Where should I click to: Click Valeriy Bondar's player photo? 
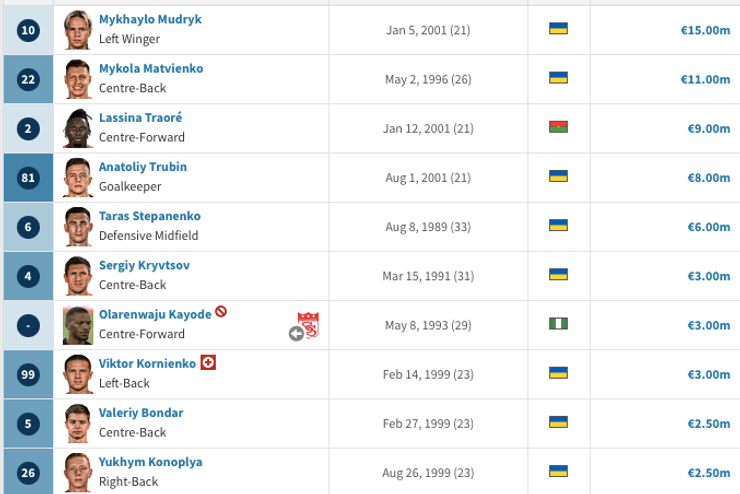pos(76,421)
